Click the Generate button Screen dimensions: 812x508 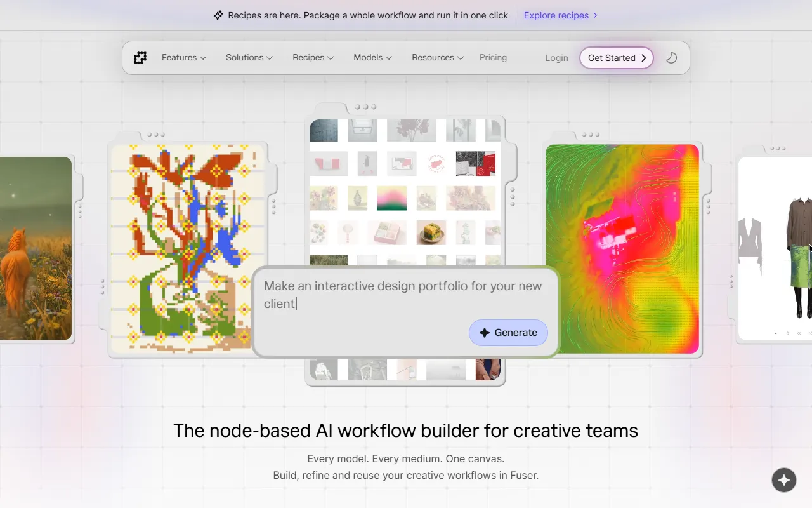point(508,333)
